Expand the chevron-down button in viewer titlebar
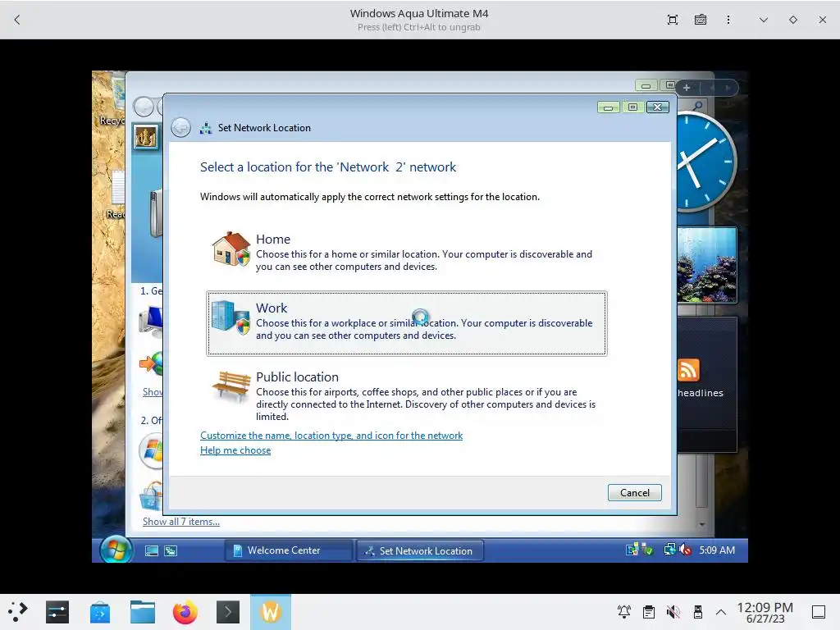This screenshot has height=630, width=840. pyautogui.click(x=764, y=20)
